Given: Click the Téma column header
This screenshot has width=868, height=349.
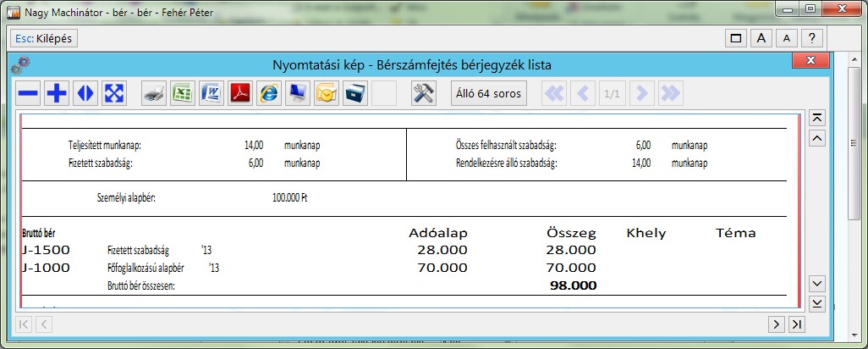Looking at the screenshot, I should [x=736, y=233].
